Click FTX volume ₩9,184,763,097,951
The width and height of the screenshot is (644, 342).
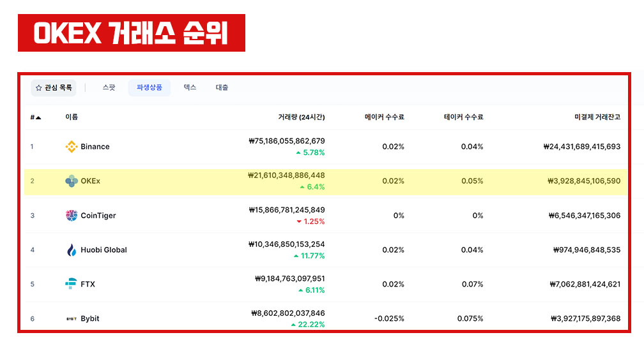(x=290, y=279)
